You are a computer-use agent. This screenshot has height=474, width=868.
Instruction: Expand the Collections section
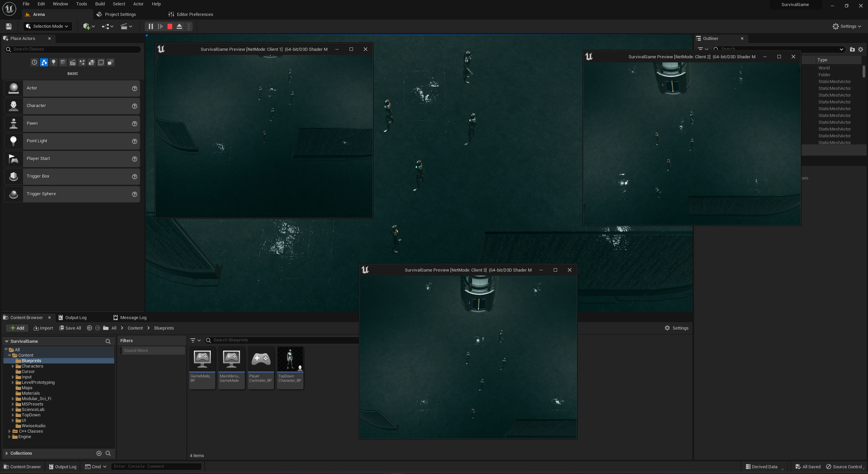coord(7,453)
